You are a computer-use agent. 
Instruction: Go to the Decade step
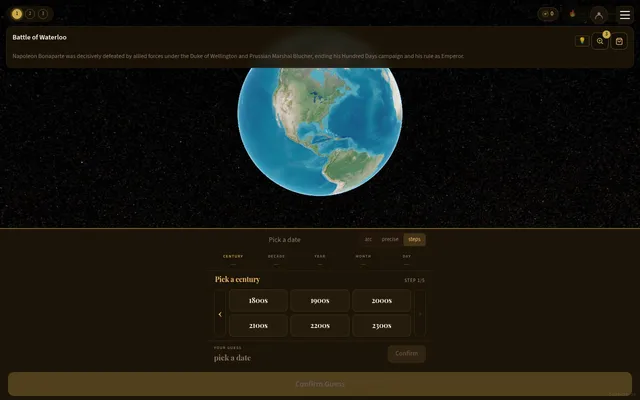pyautogui.click(x=276, y=260)
